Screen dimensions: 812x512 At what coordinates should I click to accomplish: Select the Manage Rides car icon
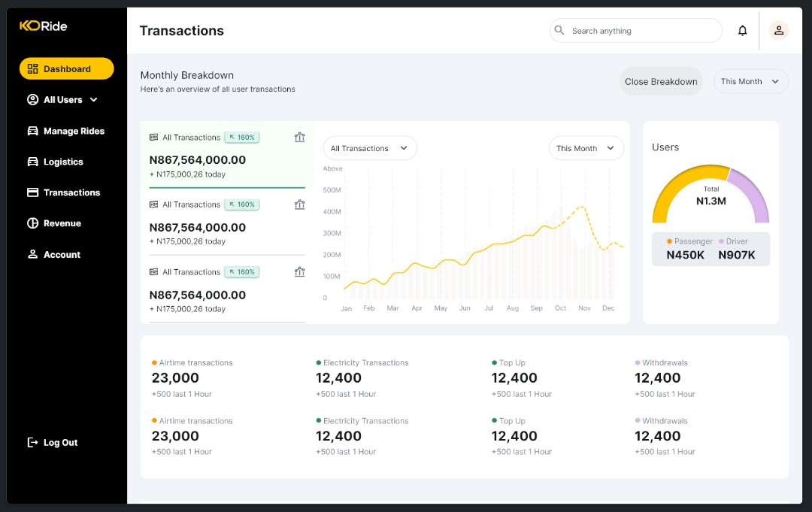tap(32, 131)
